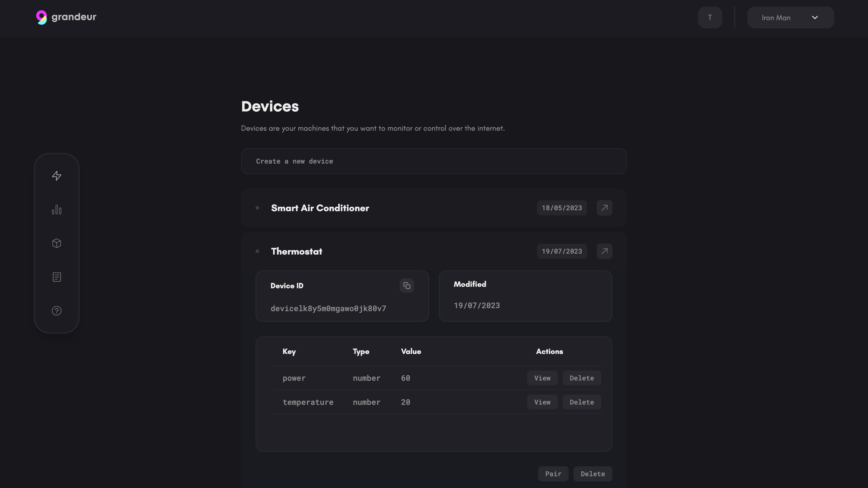868x488 pixels.
Task: Click the Value column header
Action: click(411, 351)
